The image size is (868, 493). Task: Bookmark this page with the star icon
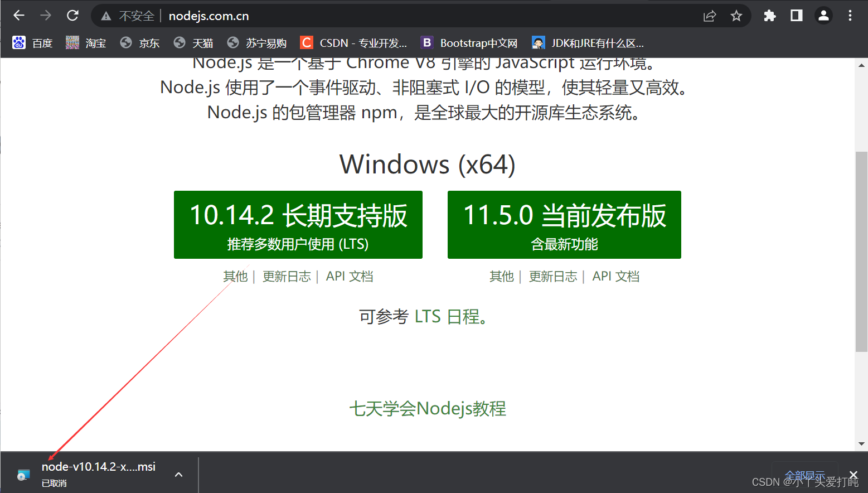pyautogui.click(x=736, y=16)
